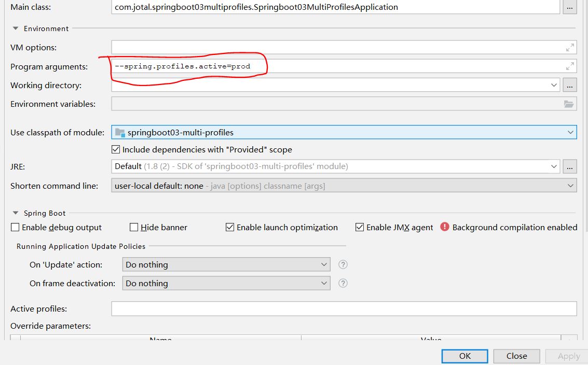The image size is (588, 365).
Task: Click the red Background compilation warning icon
Action: point(444,227)
